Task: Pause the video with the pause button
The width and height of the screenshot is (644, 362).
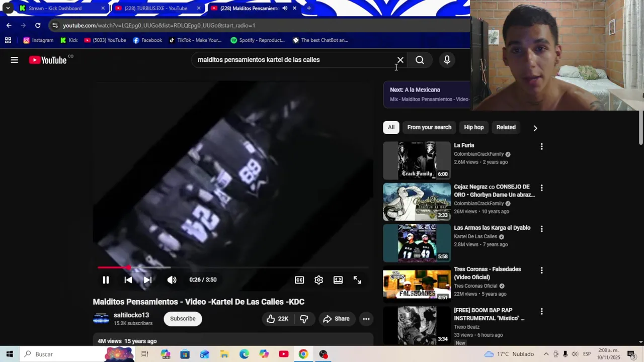Action: pyautogui.click(x=106, y=280)
